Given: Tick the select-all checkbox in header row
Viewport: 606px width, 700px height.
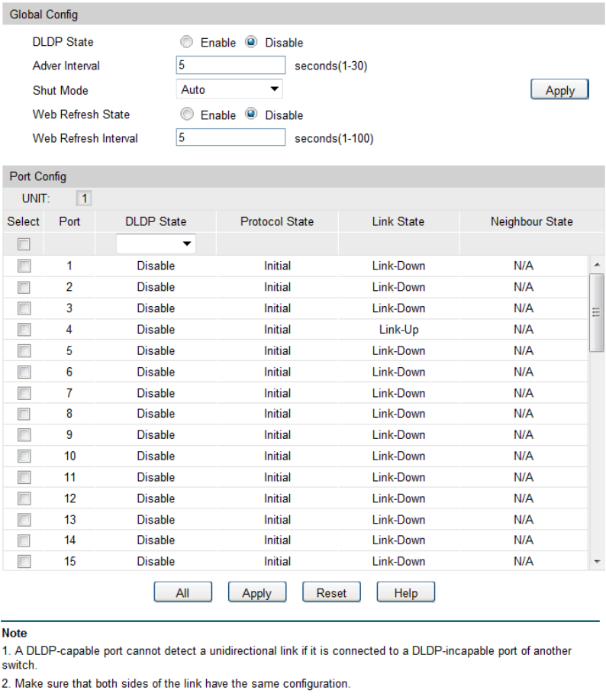Looking at the screenshot, I should tap(24, 244).
